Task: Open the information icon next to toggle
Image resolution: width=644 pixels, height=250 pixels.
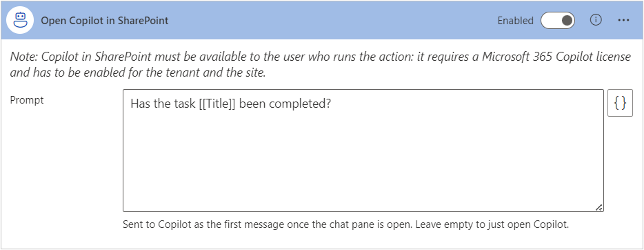Action: [x=596, y=20]
